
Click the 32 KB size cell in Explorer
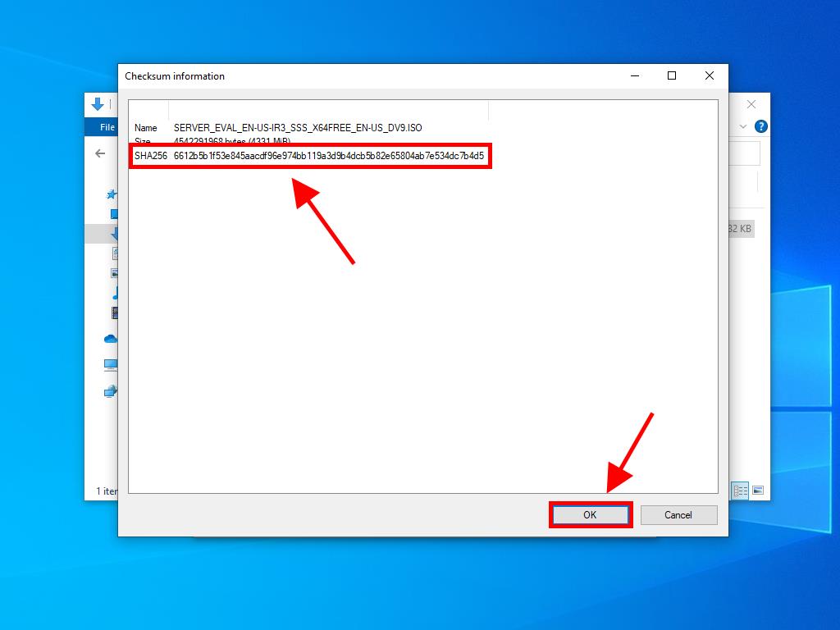pos(741,229)
